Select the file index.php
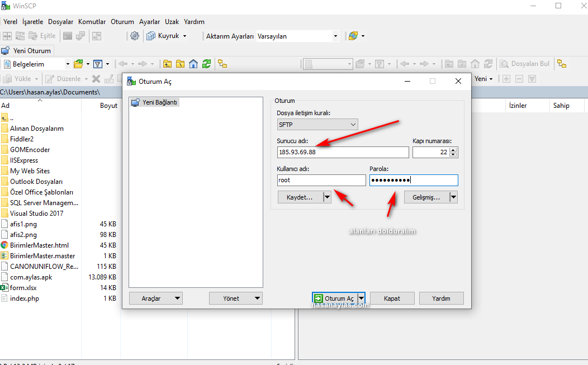The image size is (588, 365). (x=25, y=298)
